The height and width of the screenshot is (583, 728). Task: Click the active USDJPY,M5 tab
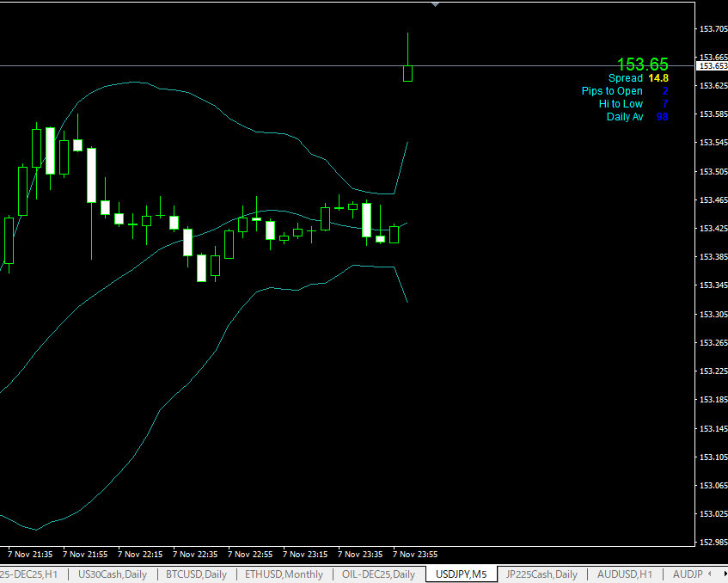pos(461,574)
